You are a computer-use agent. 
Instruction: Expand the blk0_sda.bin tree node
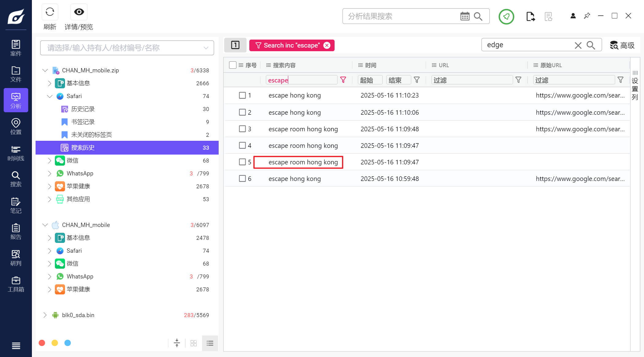[x=45, y=315]
